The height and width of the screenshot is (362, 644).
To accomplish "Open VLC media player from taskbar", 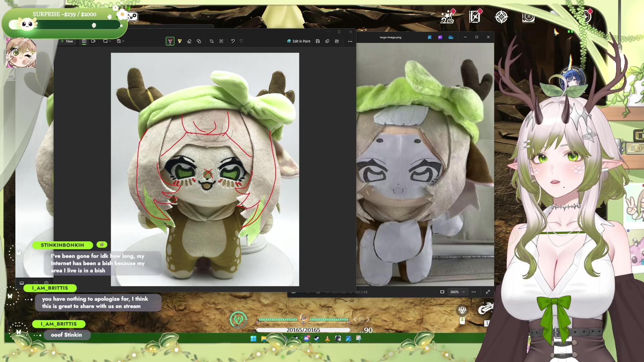I will [327, 339].
